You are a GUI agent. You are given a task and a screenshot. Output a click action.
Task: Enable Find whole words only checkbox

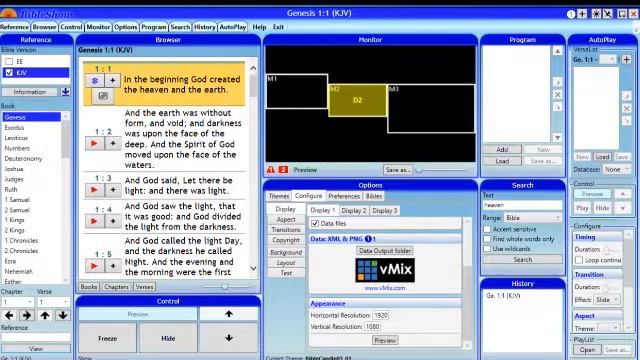pyautogui.click(x=487, y=239)
